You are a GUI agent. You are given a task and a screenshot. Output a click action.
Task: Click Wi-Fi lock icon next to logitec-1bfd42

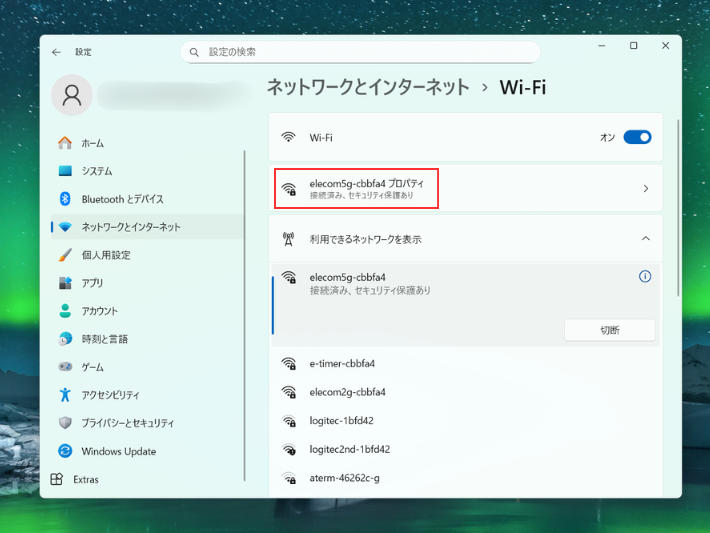click(x=289, y=421)
